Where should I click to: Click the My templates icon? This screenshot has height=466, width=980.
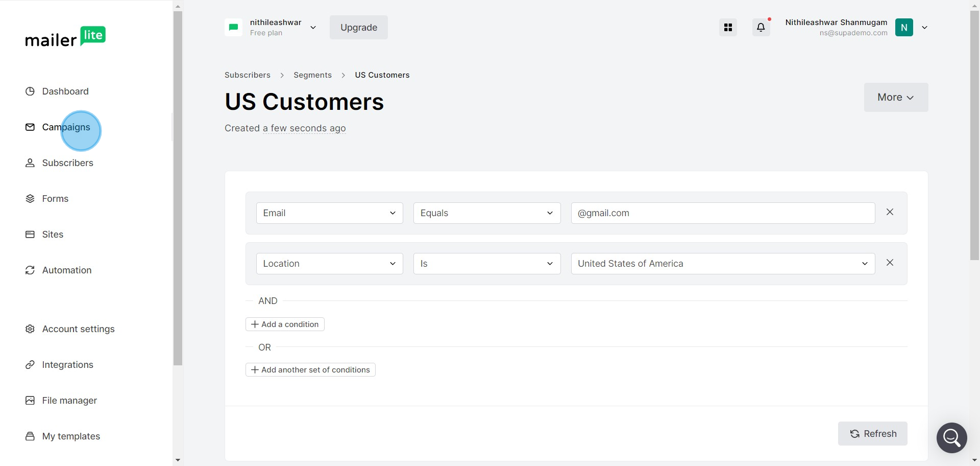(30, 436)
